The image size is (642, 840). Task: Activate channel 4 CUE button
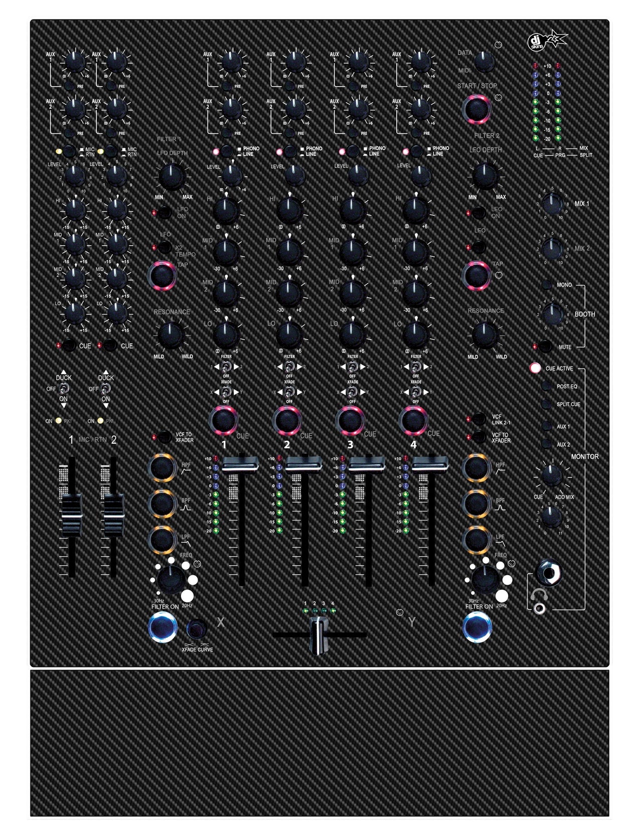click(x=413, y=420)
